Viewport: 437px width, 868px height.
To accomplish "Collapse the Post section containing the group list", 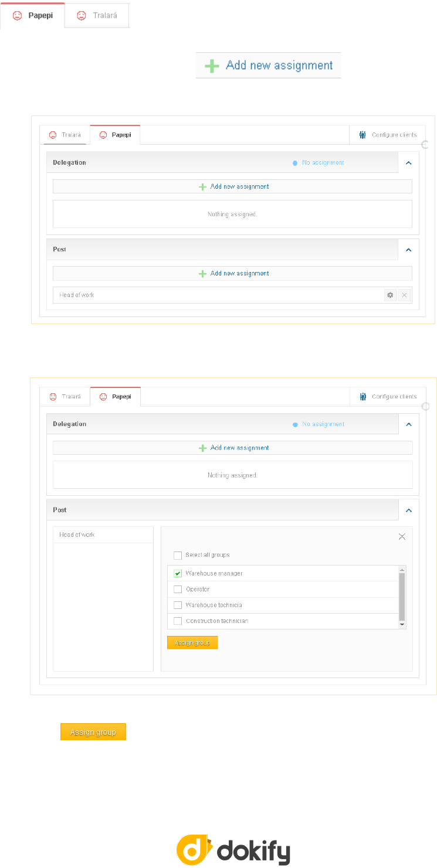I will point(408,510).
